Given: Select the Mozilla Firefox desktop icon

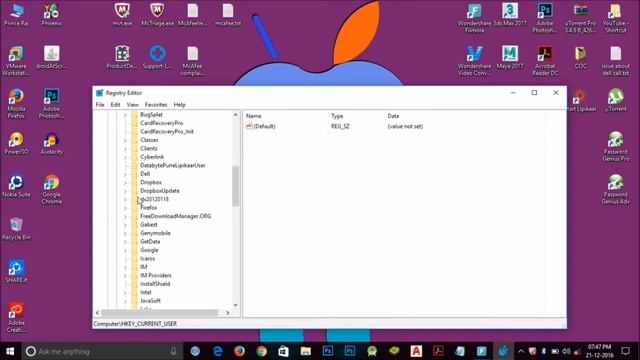Looking at the screenshot, I should pyautogui.click(x=16, y=104).
